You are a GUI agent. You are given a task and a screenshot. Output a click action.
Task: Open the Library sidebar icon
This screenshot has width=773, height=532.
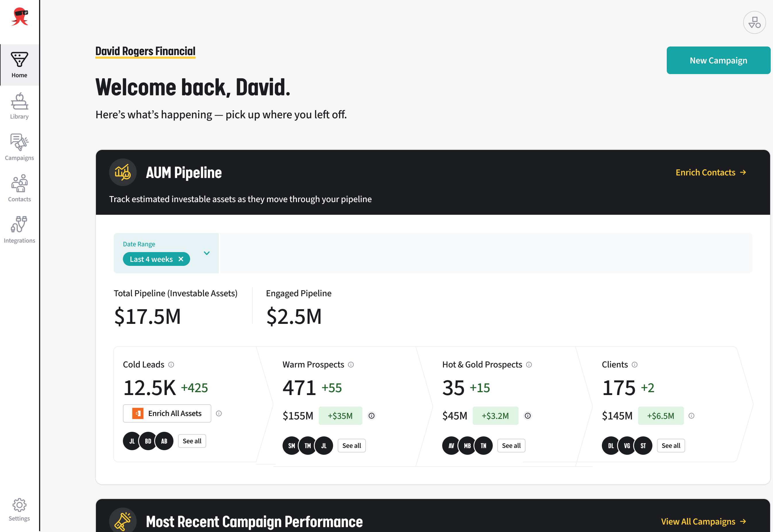tap(19, 106)
